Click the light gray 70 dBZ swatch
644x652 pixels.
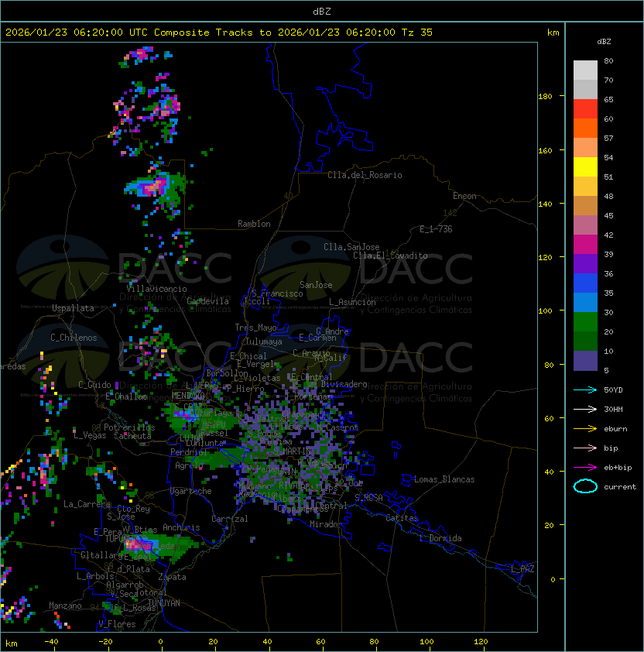pos(585,70)
